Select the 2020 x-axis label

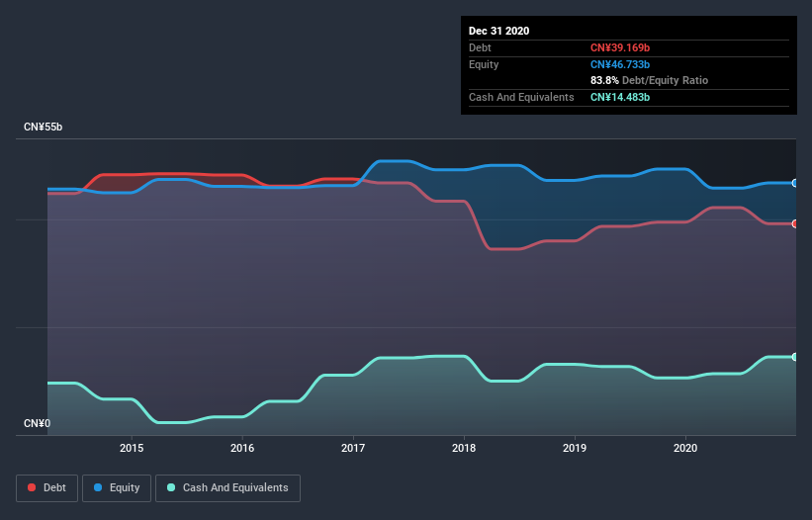coord(685,448)
